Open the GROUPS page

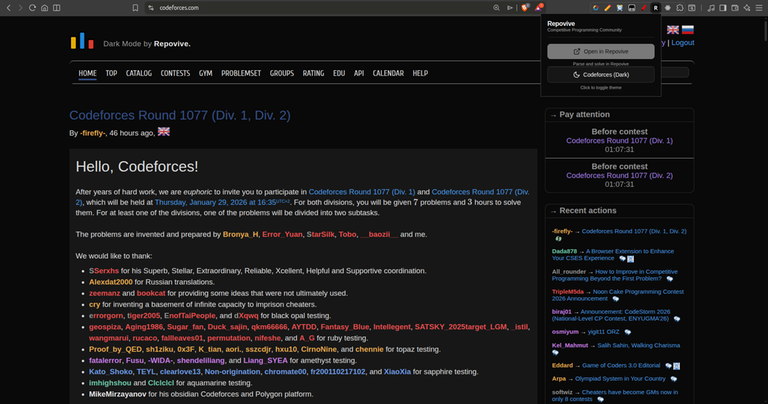pos(282,73)
